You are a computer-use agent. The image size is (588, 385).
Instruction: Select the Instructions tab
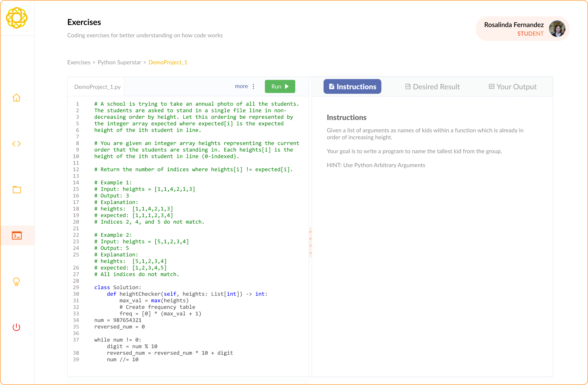pyautogui.click(x=352, y=86)
